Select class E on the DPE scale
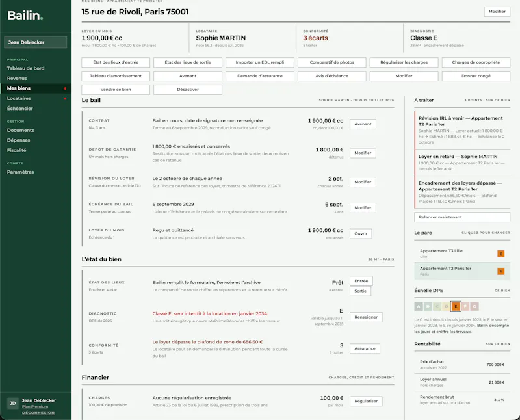 coord(456,306)
